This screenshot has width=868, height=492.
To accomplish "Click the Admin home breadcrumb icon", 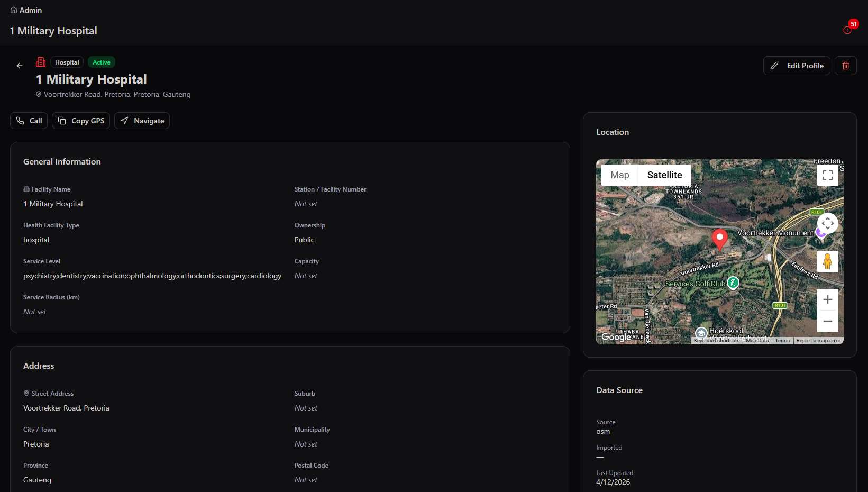I will pyautogui.click(x=14, y=10).
